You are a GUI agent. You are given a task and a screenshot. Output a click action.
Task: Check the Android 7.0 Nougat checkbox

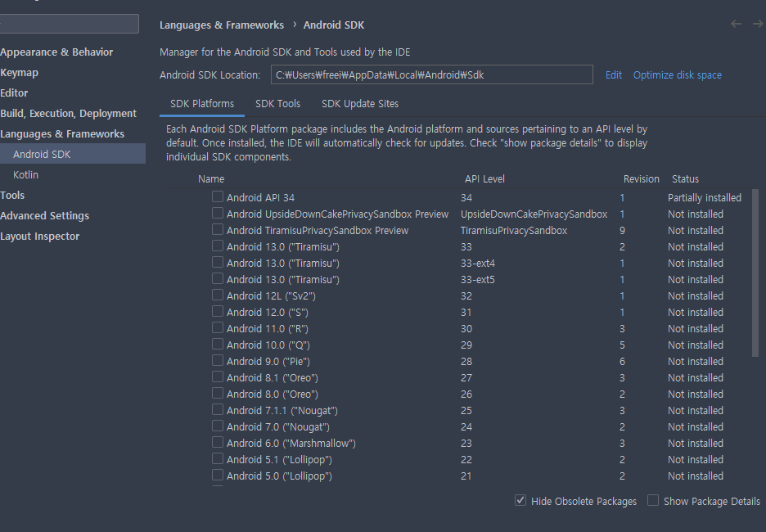(x=218, y=426)
